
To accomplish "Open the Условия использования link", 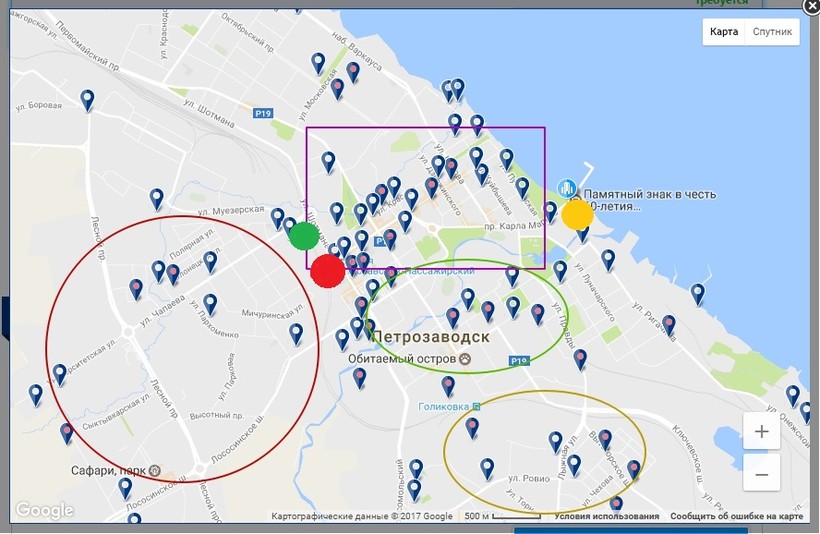I will [606, 516].
